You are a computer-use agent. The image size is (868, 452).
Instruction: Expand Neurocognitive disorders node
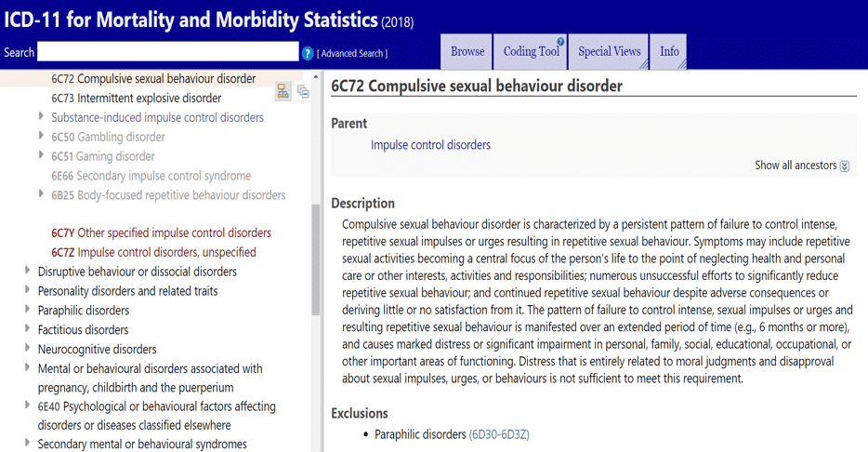click(27, 348)
